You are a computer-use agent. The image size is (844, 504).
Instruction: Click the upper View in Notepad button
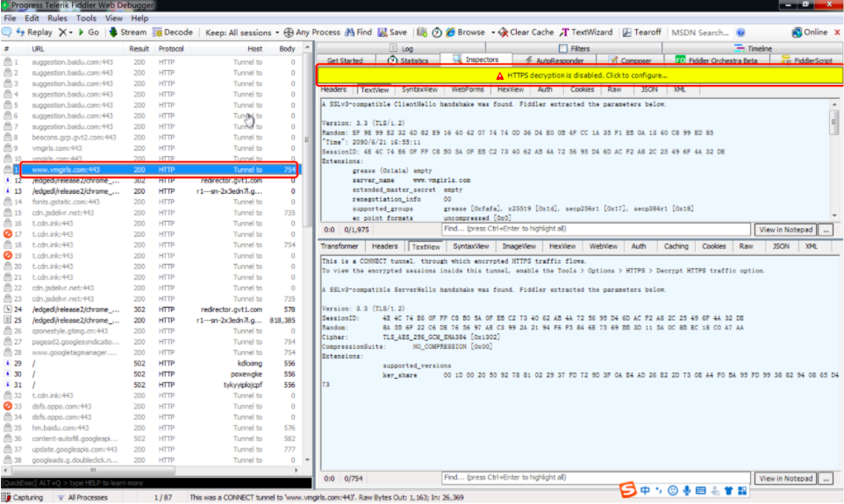tap(785, 230)
